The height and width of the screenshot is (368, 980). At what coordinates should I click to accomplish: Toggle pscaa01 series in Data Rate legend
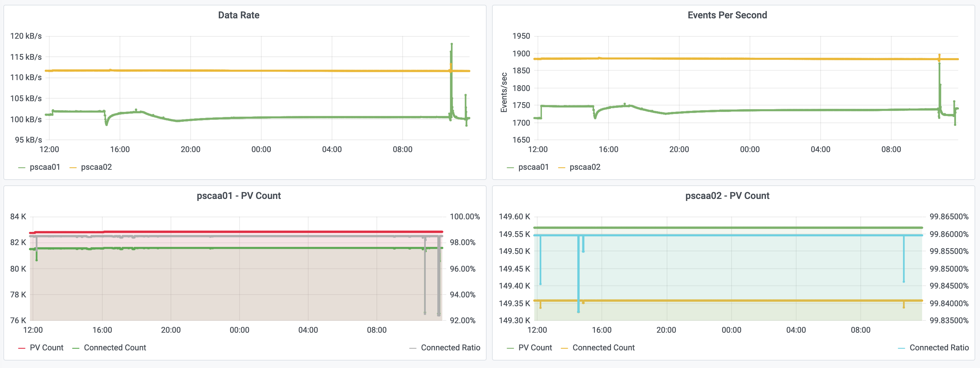[45, 167]
